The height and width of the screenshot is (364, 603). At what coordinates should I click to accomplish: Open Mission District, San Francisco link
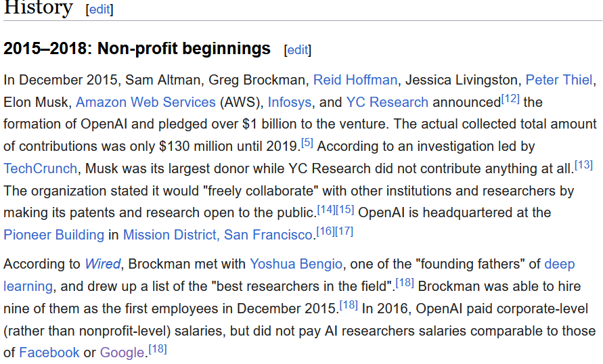click(x=219, y=235)
